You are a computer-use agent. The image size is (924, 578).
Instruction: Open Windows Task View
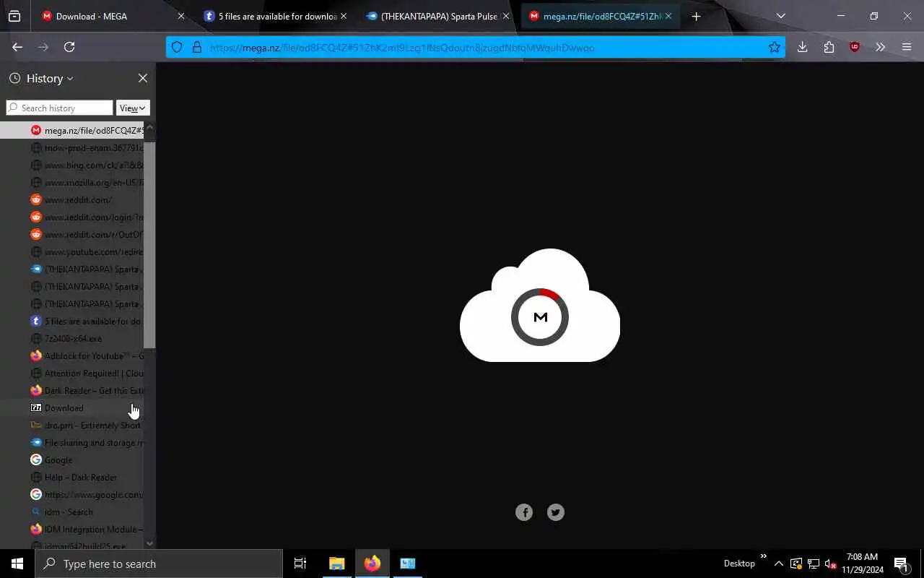pos(300,564)
